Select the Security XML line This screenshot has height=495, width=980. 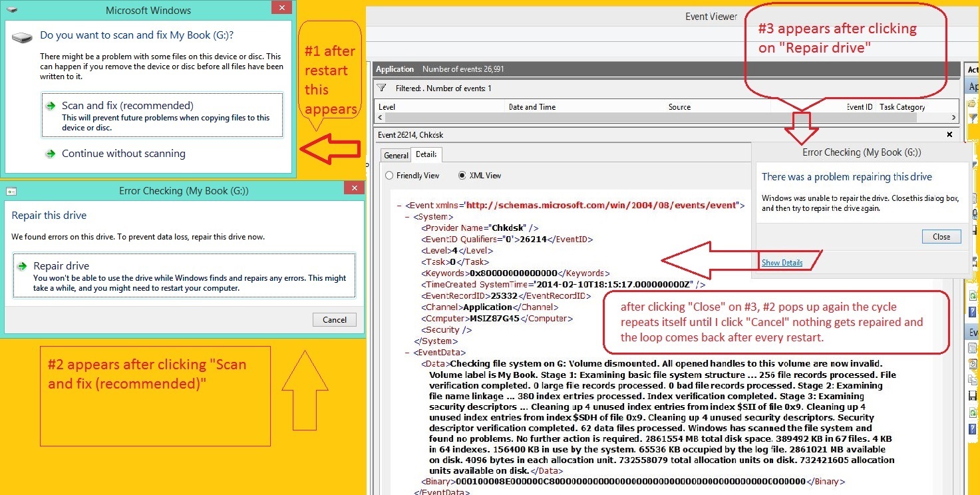pyautogui.click(x=446, y=330)
